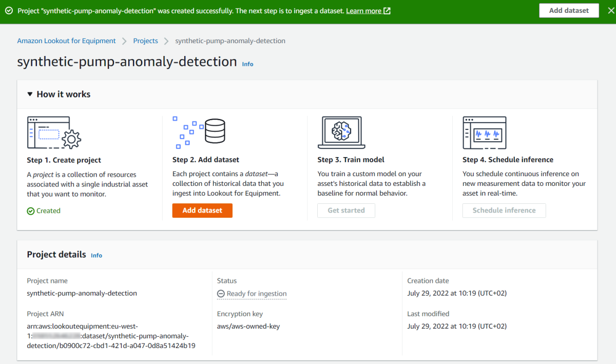Click the Project name value in Project details
This screenshot has height=364, width=616.
click(82, 293)
